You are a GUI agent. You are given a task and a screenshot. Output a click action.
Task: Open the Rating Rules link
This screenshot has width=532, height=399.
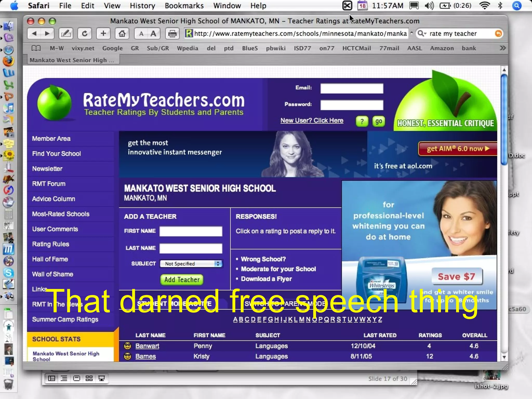click(x=50, y=244)
